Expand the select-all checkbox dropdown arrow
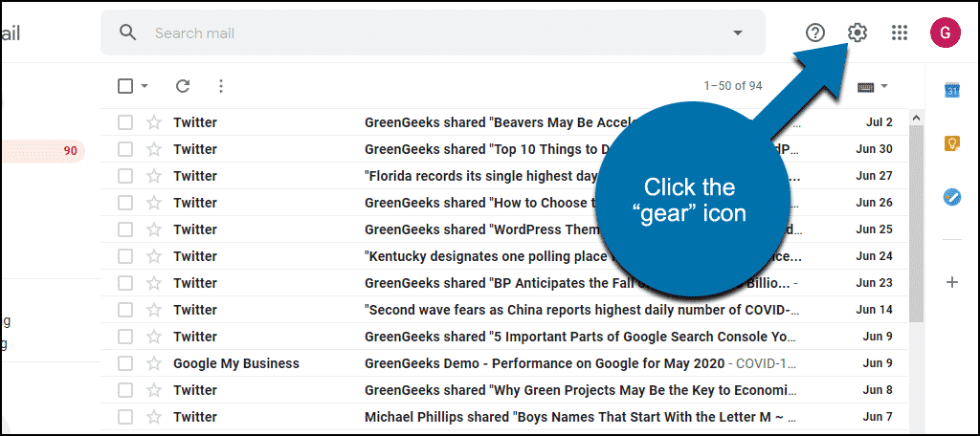980x436 pixels. pos(145,86)
